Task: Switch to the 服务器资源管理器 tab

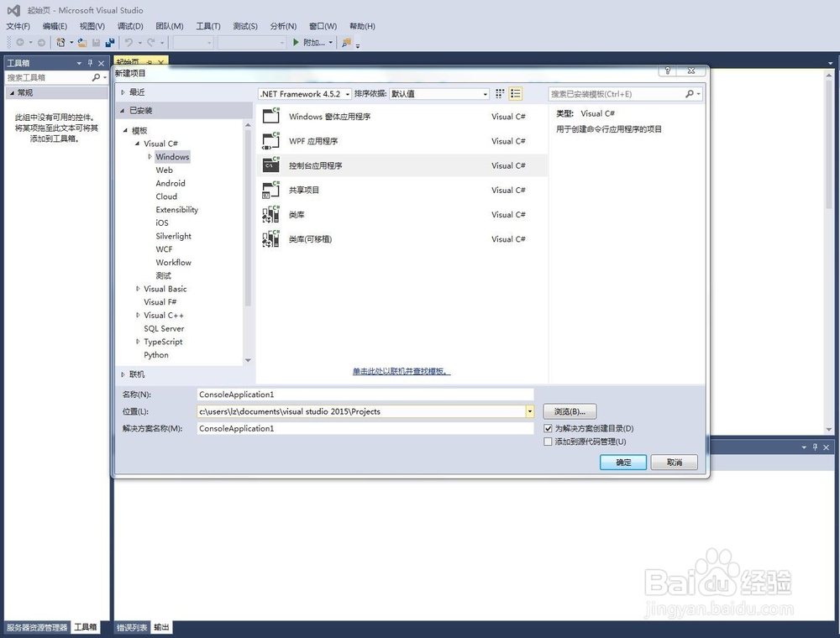Action: (x=37, y=627)
